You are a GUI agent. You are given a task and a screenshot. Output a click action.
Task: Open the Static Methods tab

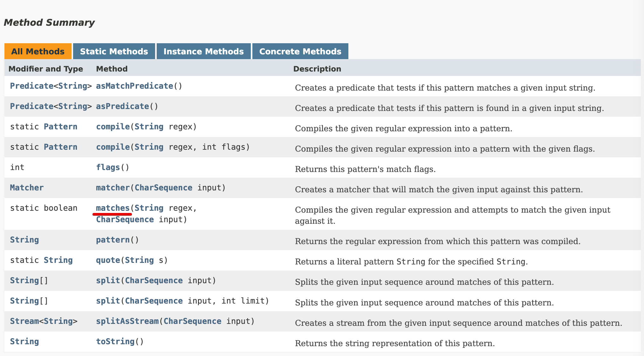114,51
